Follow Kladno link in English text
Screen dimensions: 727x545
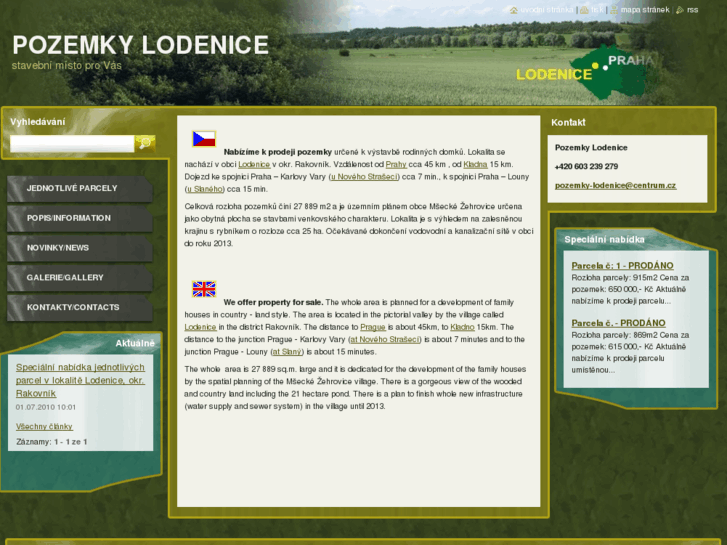tap(462, 327)
